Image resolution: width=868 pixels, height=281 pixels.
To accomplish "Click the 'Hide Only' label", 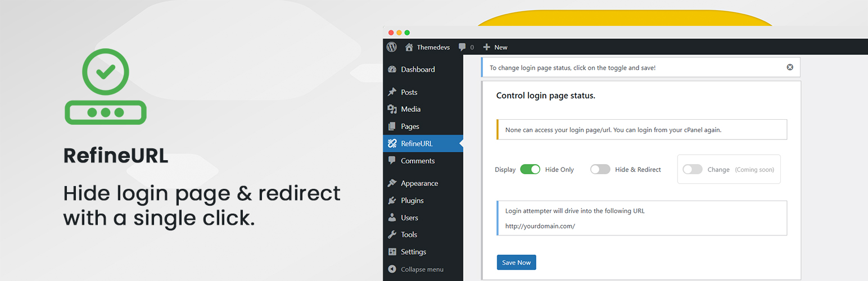I will [x=559, y=170].
